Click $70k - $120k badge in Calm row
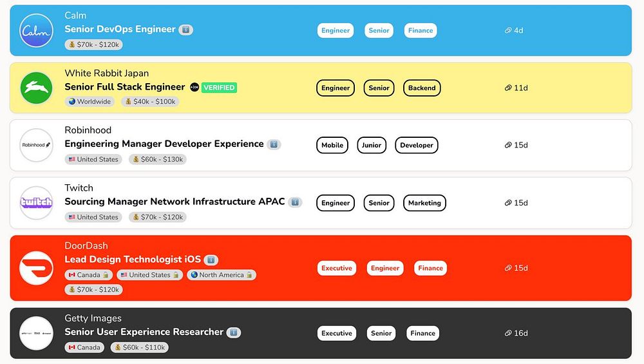This screenshot has width=644, height=364. point(93,45)
